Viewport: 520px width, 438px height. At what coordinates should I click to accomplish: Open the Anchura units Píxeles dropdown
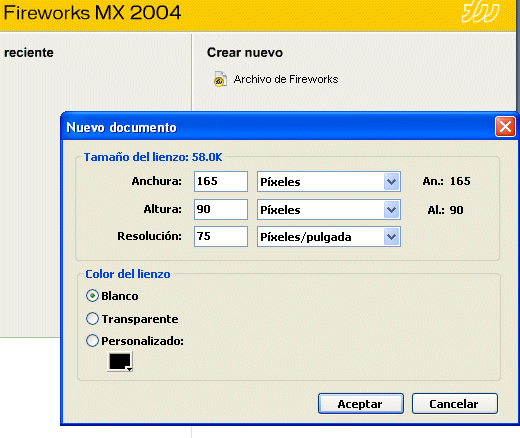point(329,182)
